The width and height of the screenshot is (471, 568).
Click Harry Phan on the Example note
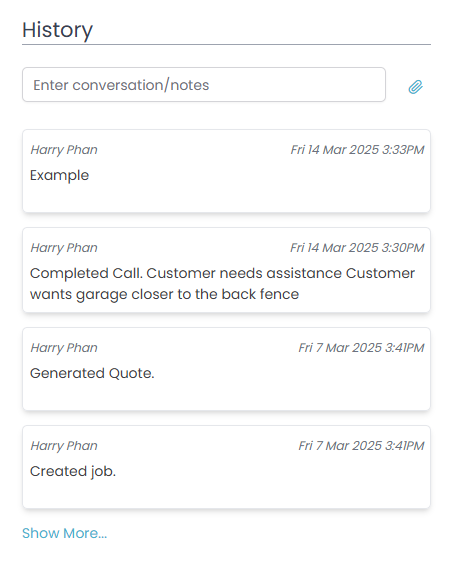tap(64, 150)
